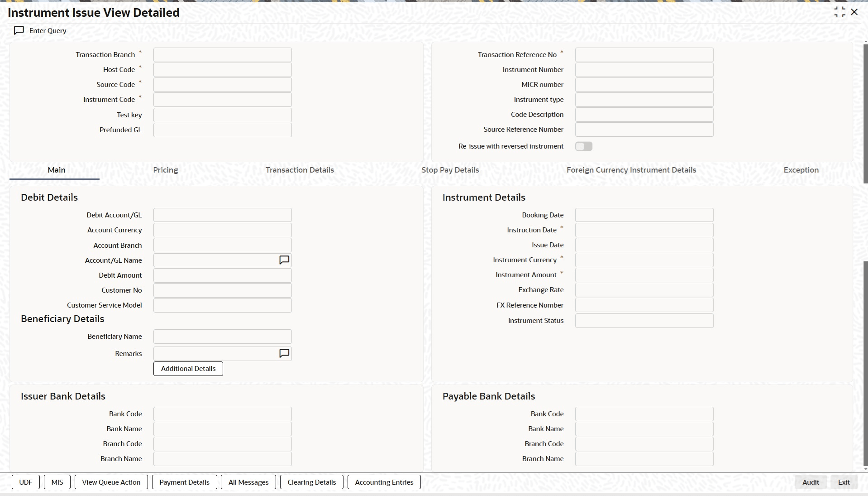
Task: Click Issuer Bank Details Bank Code field
Action: coord(223,414)
